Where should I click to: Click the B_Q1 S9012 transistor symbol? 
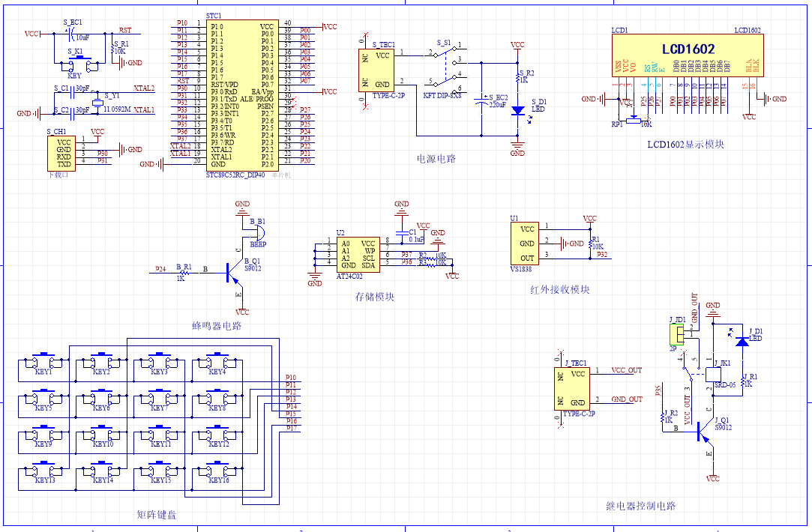click(234, 273)
